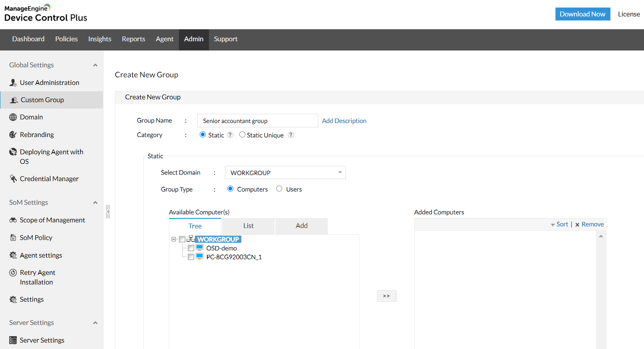Collapse the Global Settings section
Screen dimensions: 644x349
point(95,65)
